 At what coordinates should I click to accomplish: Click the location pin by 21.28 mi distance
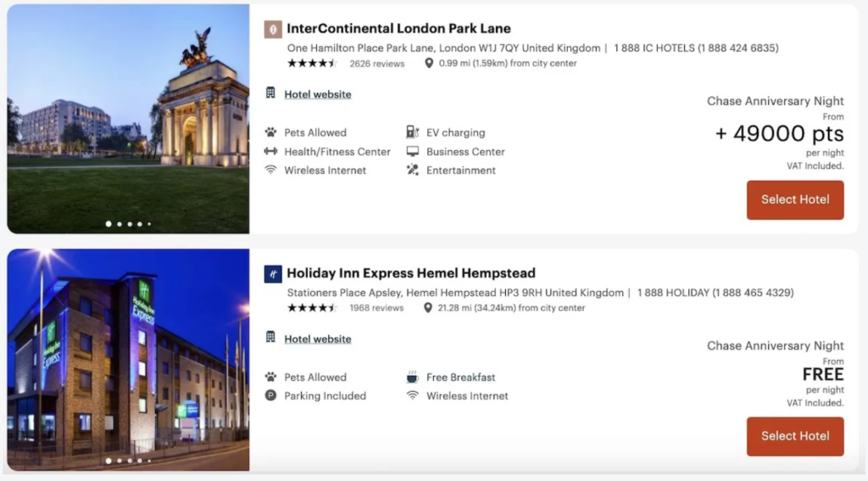pos(427,308)
